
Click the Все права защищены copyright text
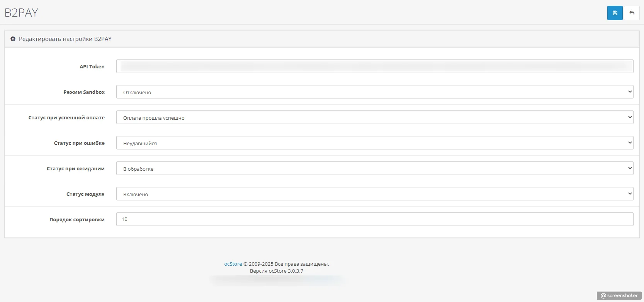pyautogui.click(x=302, y=264)
